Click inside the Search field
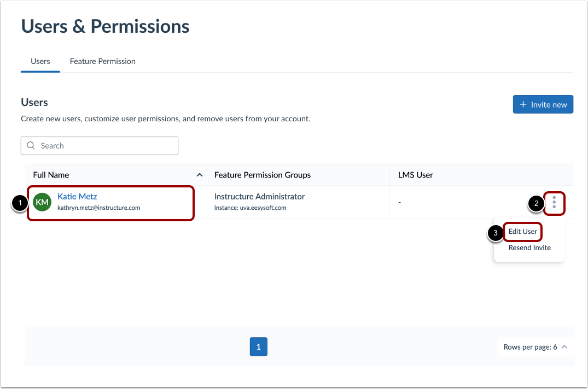The height and width of the screenshot is (389, 588). click(99, 145)
